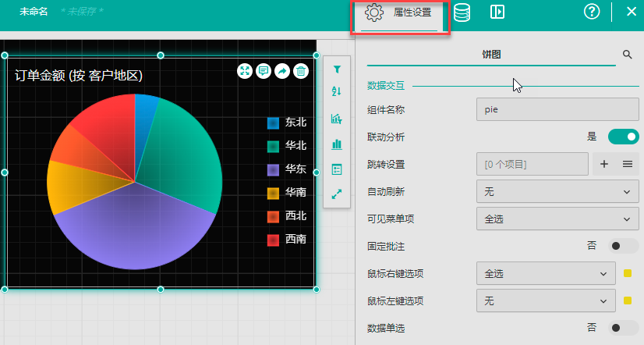Click yellow marker beside 鼠标右键选项

(627, 273)
